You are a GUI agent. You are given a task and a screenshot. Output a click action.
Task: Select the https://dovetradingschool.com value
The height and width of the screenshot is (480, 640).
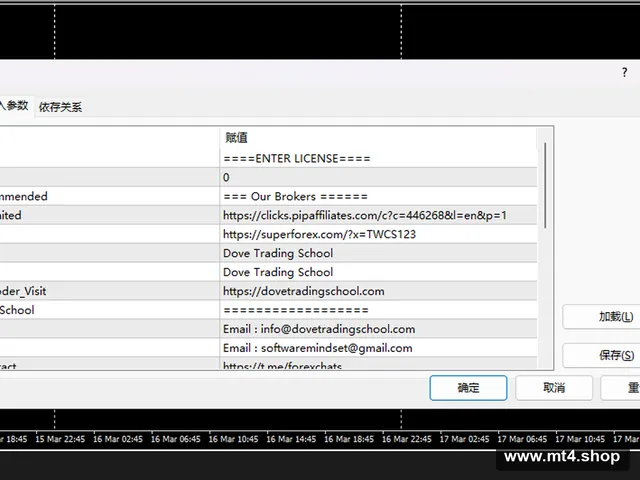coord(378,291)
